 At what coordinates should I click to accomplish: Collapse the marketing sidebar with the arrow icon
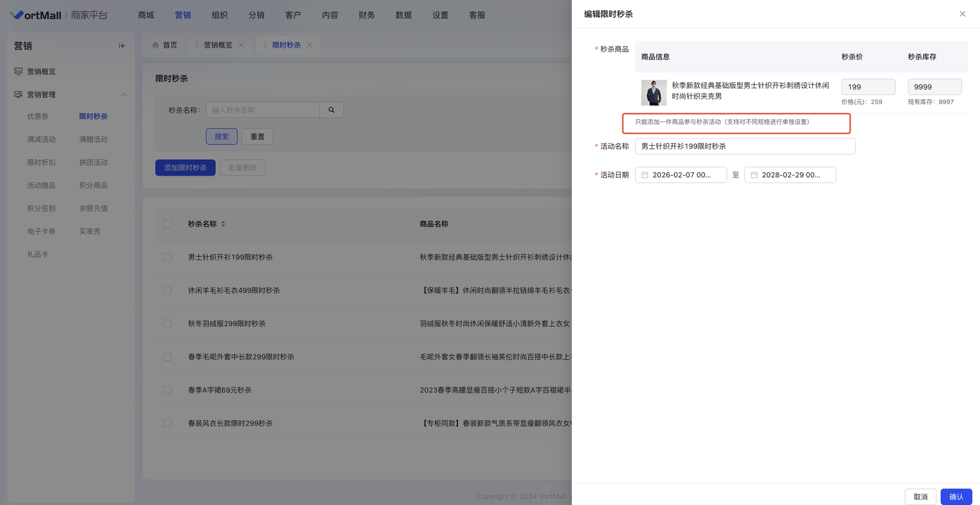(x=122, y=46)
